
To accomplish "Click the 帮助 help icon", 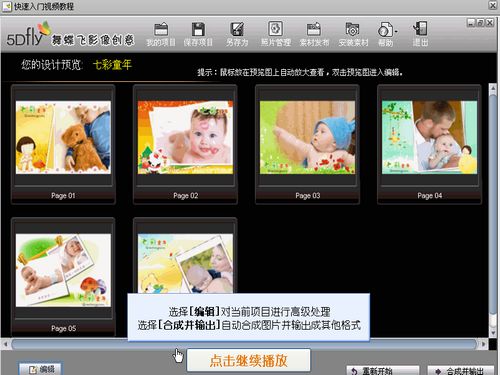I will pyautogui.click(x=385, y=34).
